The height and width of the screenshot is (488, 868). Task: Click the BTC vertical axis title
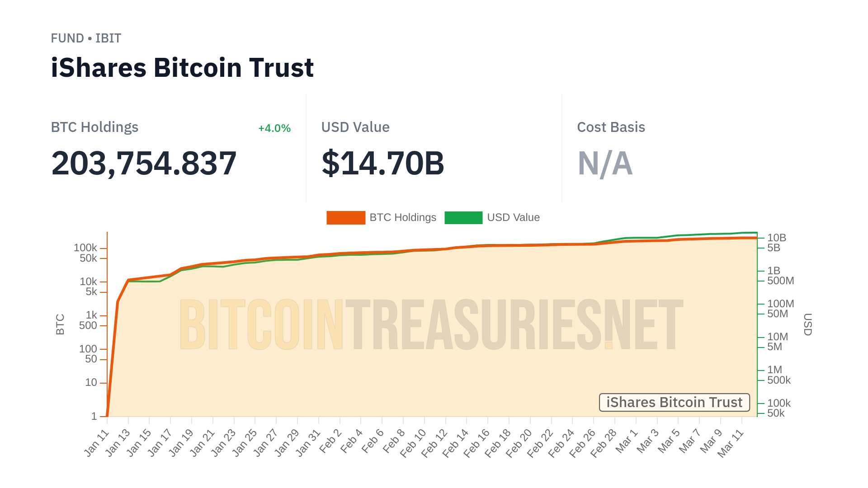(x=60, y=324)
